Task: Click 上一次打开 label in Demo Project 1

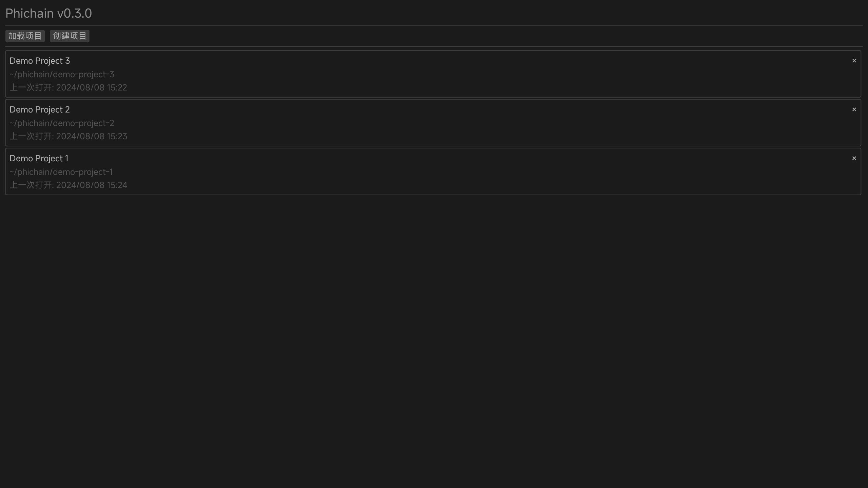Action: coord(31,185)
